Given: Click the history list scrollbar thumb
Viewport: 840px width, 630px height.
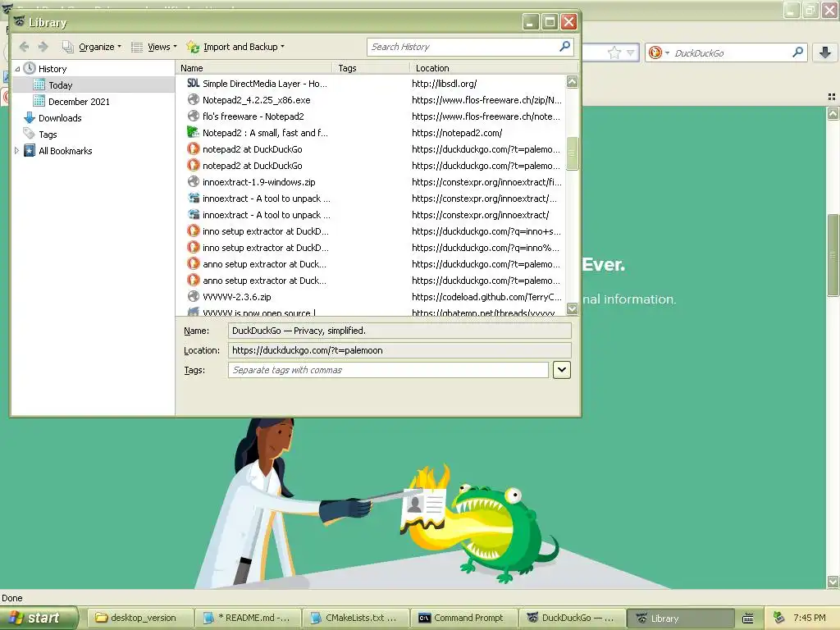Looking at the screenshot, I should [x=572, y=153].
